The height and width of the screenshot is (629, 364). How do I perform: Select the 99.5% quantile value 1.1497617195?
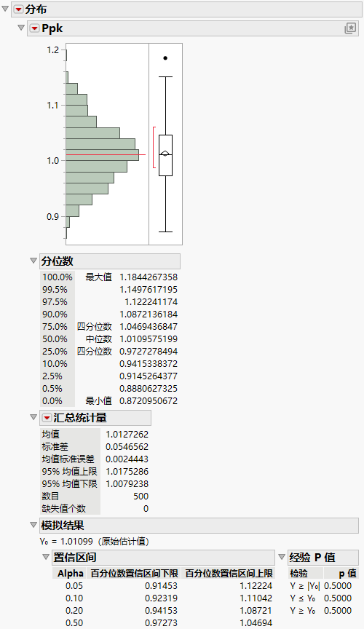[x=149, y=290]
